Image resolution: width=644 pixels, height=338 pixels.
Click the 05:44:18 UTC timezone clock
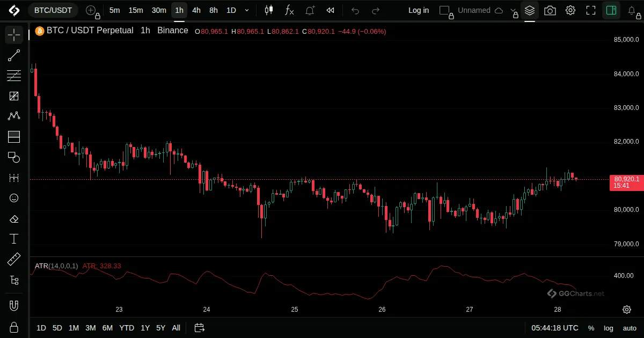pyautogui.click(x=555, y=328)
